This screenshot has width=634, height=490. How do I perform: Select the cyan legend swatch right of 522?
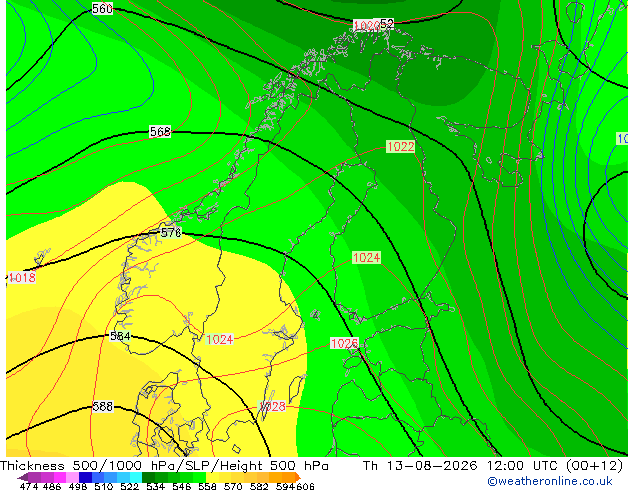(136, 477)
